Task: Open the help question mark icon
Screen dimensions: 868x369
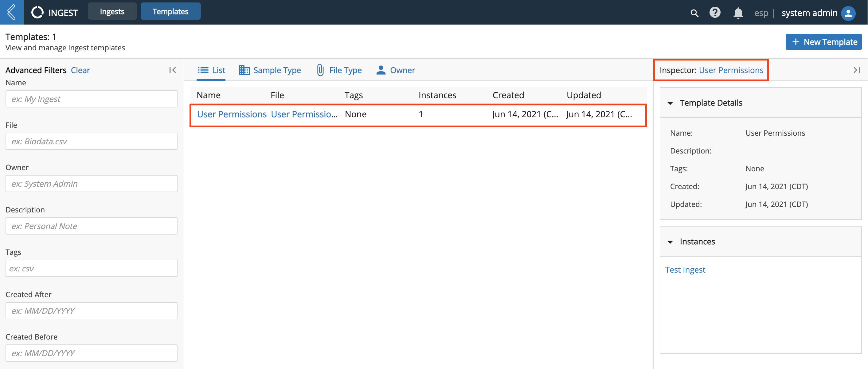Action: 715,13
